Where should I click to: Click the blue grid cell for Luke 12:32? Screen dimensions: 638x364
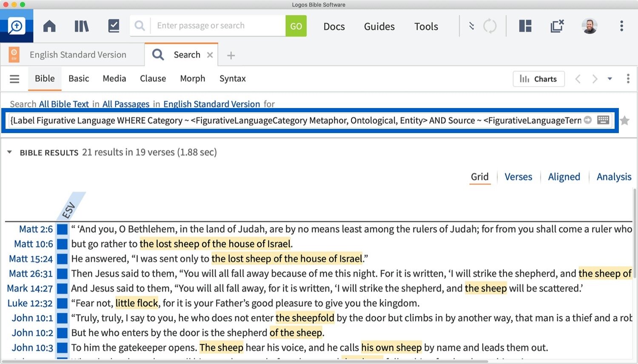[x=63, y=304]
